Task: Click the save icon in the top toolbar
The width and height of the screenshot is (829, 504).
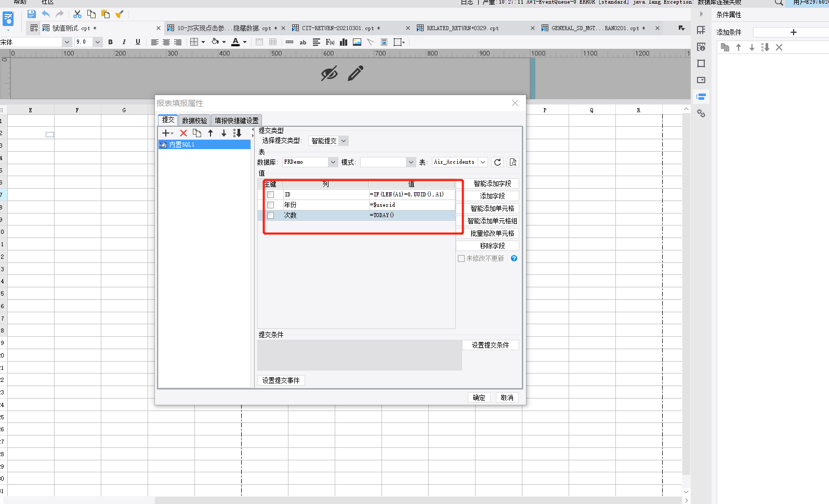Action: (x=31, y=14)
